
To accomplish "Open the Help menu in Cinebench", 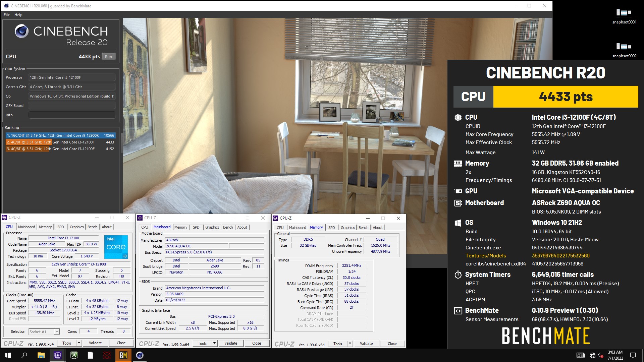I will pos(18,15).
